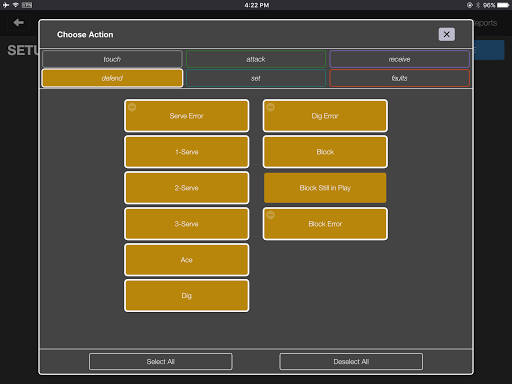Click the battery indicator in status bar
Screen dimensions: 512x384
[x=503, y=5]
